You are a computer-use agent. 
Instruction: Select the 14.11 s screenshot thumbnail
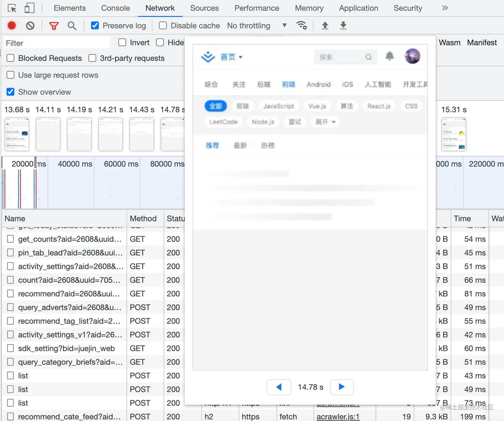pos(48,134)
